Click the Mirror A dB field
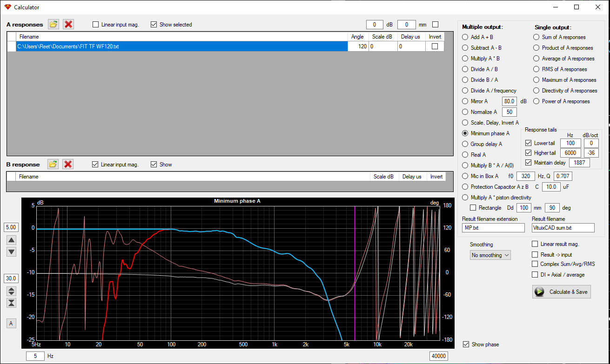Viewport: 610px width, 364px height. [509, 101]
